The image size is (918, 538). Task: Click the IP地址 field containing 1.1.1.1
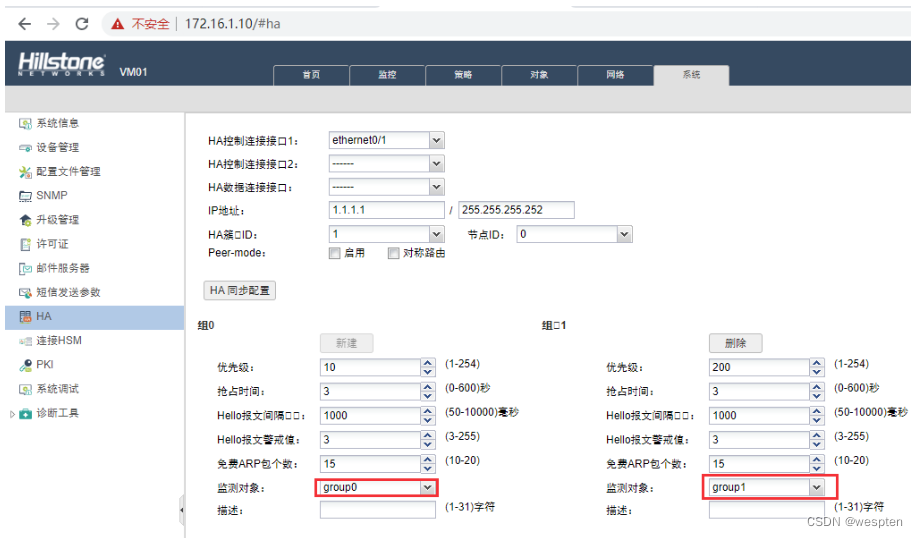[386, 210]
